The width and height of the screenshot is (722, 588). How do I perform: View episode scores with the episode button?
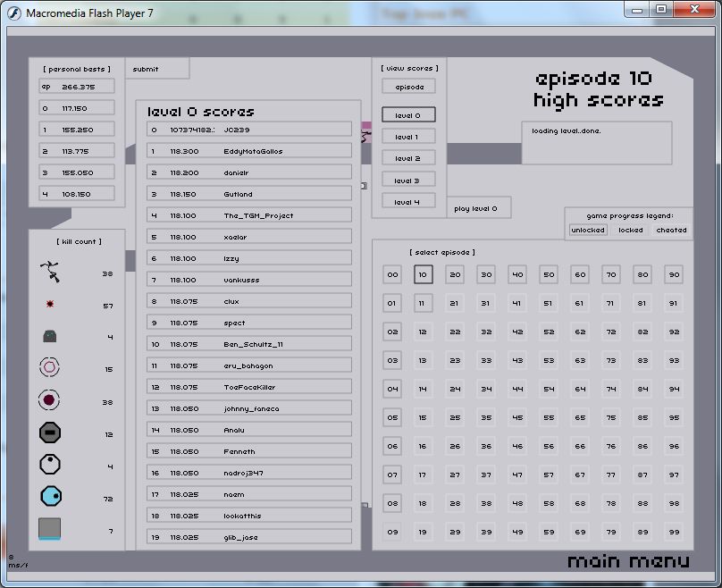point(409,87)
